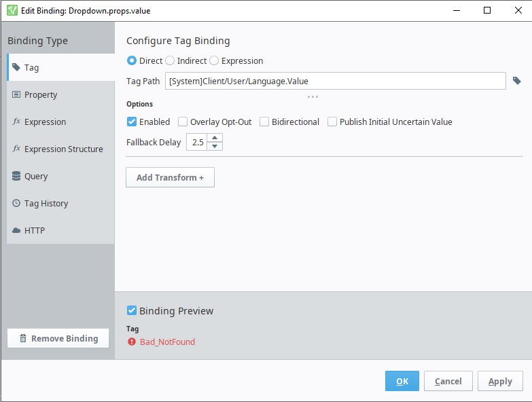532x402 pixels.
Task: Switch to the Expression binding type
Action: pos(45,122)
